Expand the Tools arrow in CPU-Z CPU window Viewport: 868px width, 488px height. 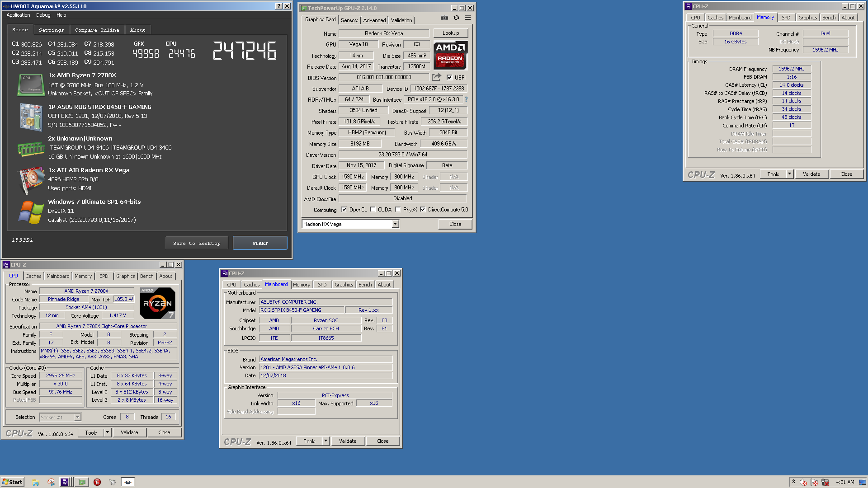click(x=107, y=432)
